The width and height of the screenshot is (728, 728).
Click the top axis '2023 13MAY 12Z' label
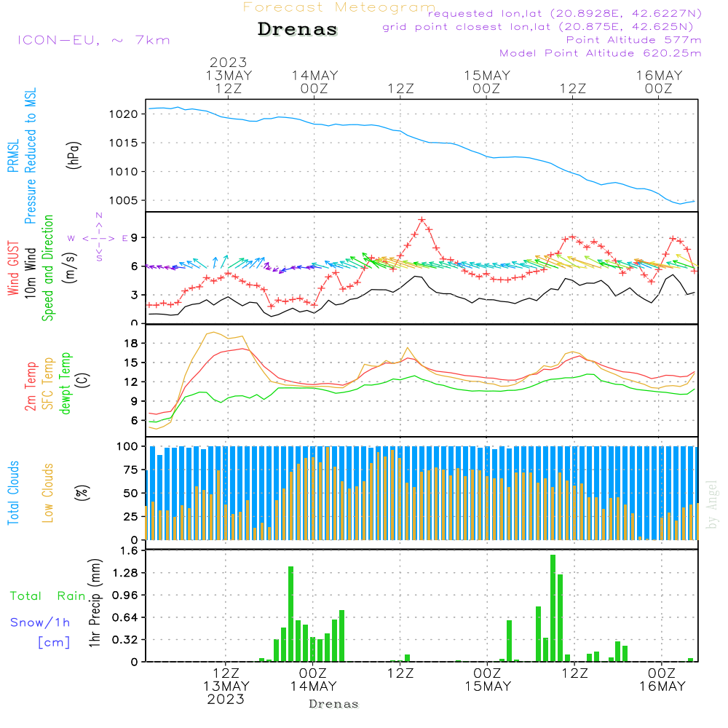click(229, 75)
